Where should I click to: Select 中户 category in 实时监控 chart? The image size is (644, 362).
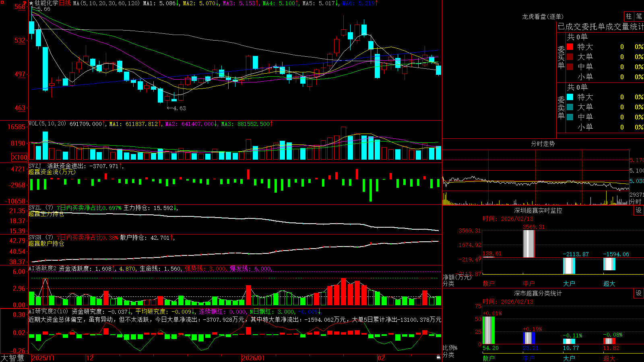[529, 284]
